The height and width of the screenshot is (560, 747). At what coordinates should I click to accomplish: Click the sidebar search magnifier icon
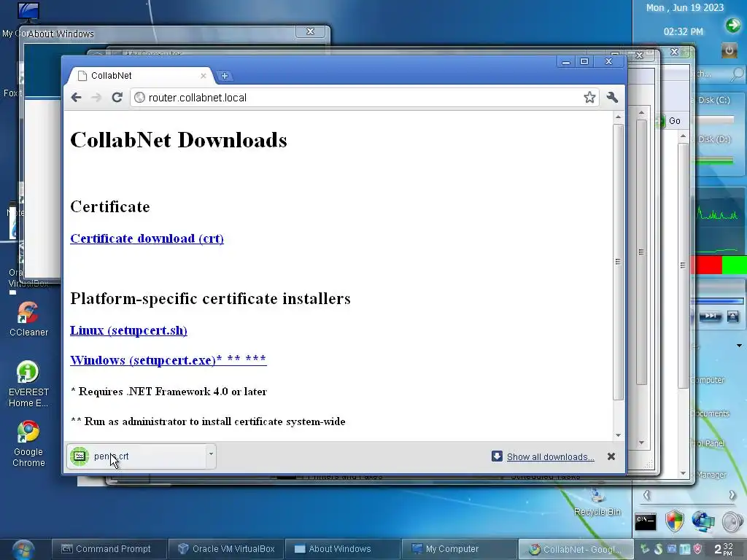tap(737, 74)
